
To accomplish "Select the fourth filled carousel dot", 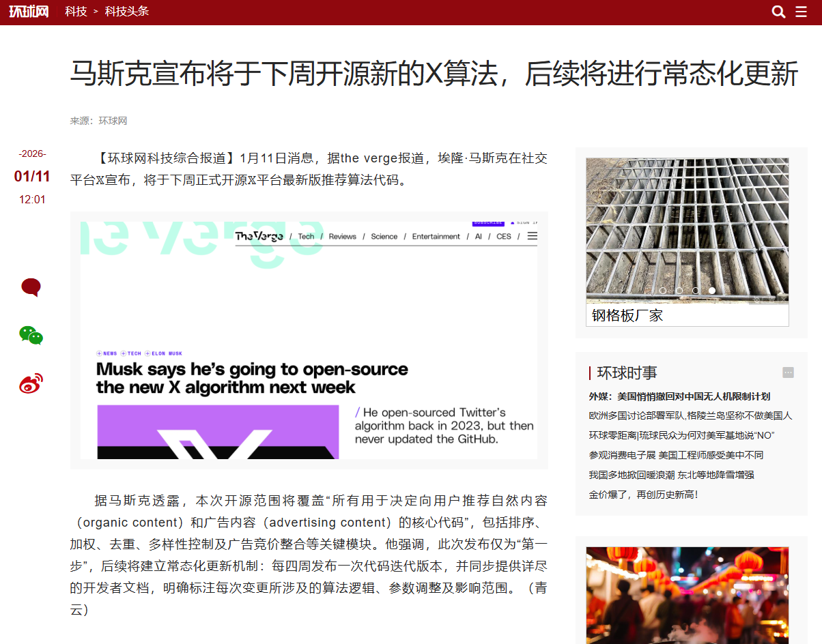I will (x=712, y=291).
